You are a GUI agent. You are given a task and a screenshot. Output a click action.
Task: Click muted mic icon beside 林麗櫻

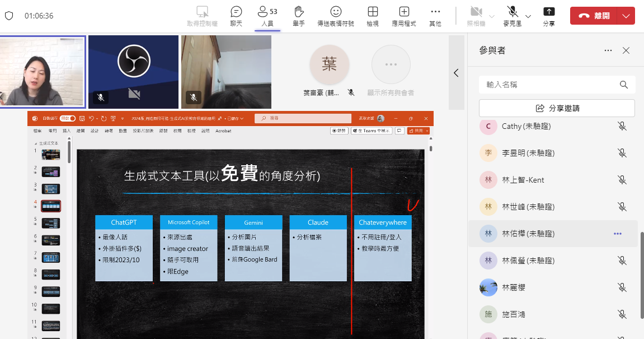[x=622, y=287]
